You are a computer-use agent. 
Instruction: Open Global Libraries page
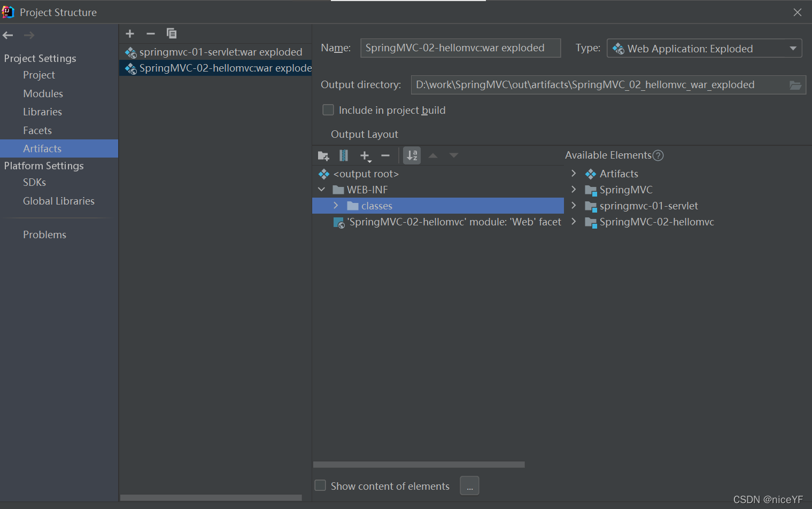pos(59,201)
